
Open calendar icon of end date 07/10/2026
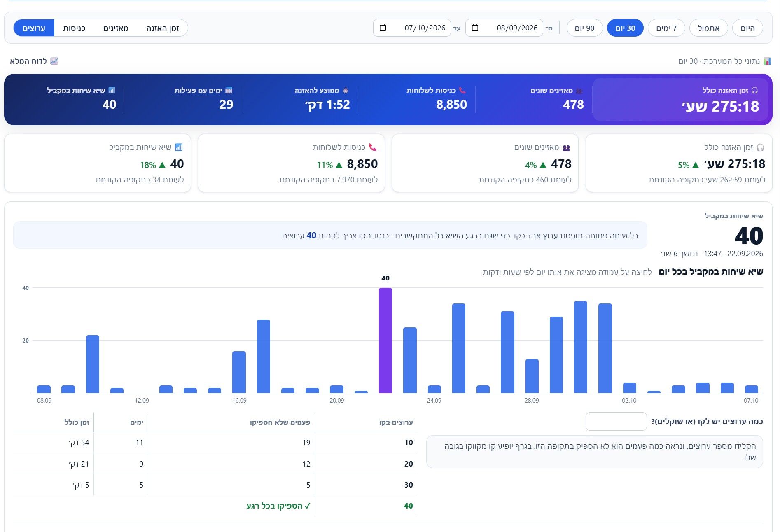[383, 28]
